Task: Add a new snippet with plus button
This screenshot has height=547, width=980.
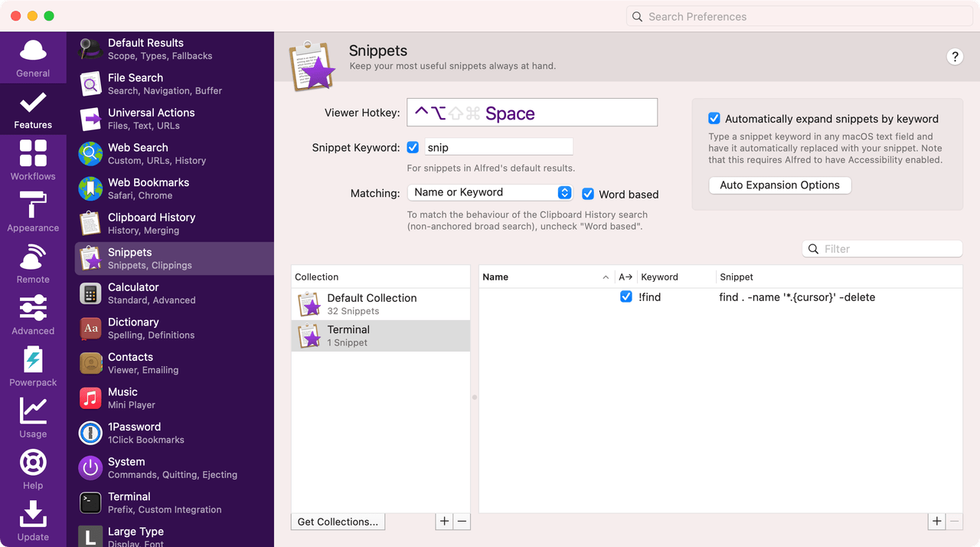Action: pos(937,522)
